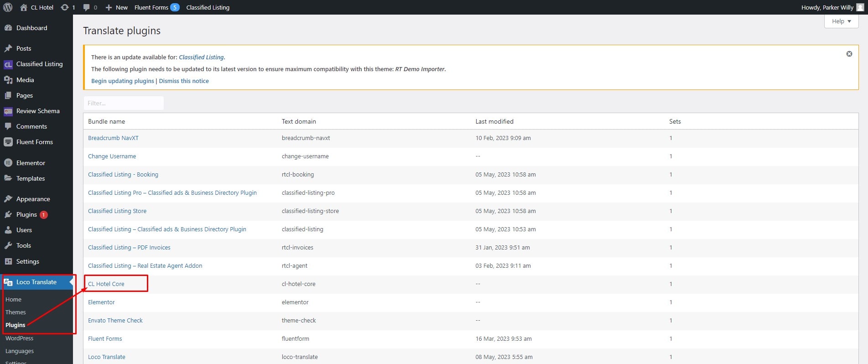Click the Comments sidebar icon
Screen dimensions: 868x364
[8, 126]
